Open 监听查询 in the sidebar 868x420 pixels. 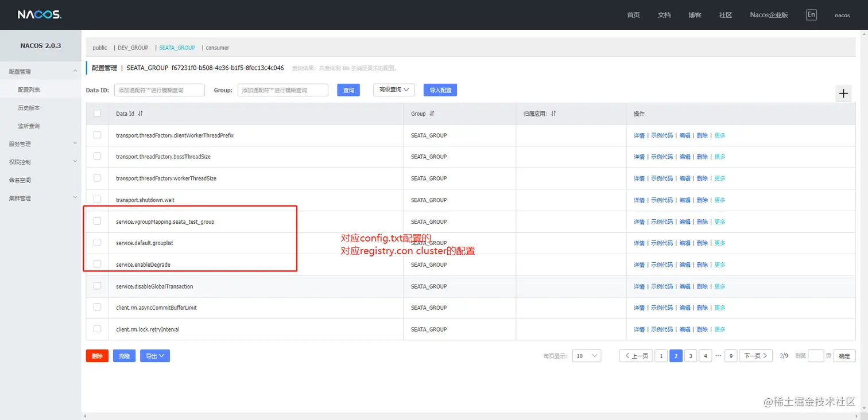[x=29, y=126]
